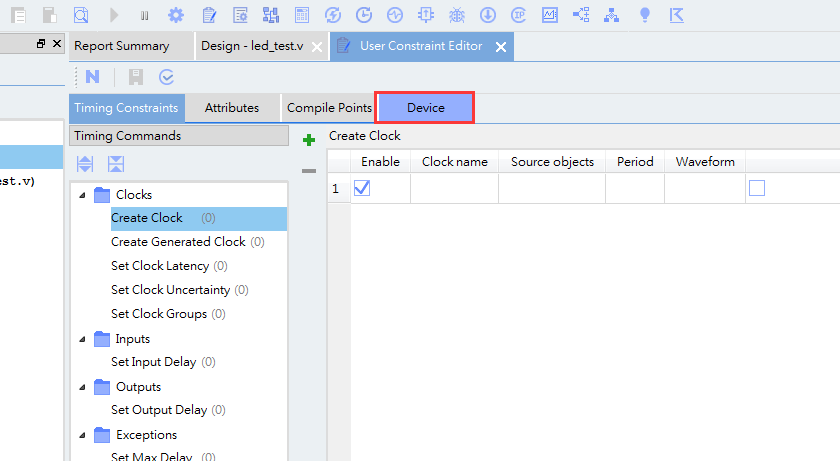This screenshot has width=840, height=461.
Task: Collapse all timing commands via inward-arrows icon
Action: click(x=116, y=164)
